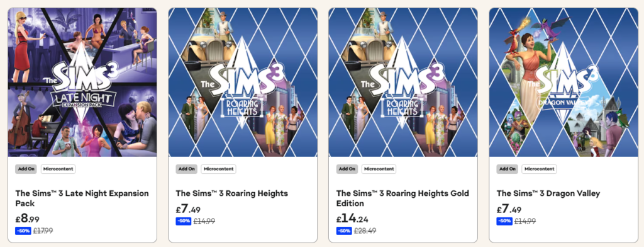Click Microcontent tag on Dragon Valley card
Viewport: 644px width, 247px height.
tap(539, 169)
